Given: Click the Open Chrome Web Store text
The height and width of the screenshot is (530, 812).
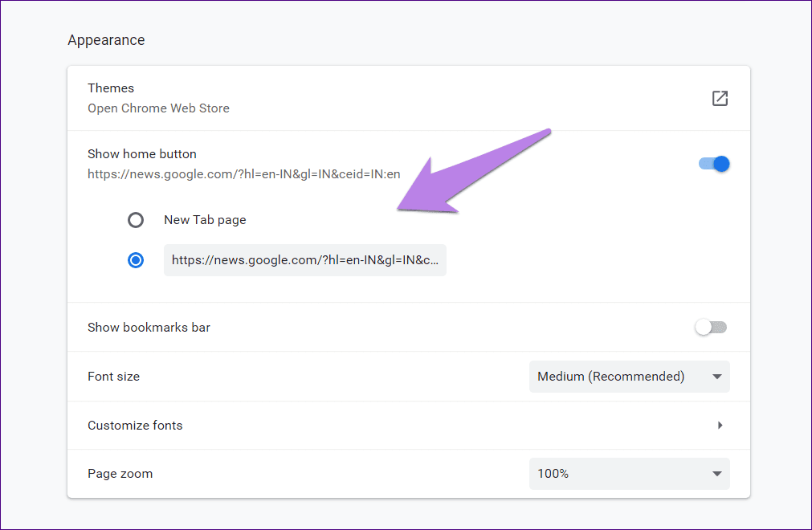Looking at the screenshot, I should pos(158,108).
